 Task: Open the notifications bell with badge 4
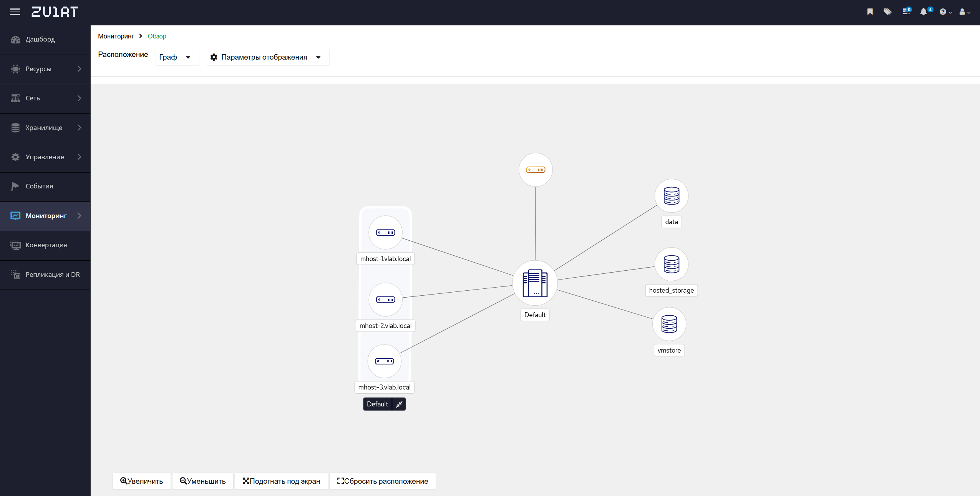pyautogui.click(x=926, y=12)
